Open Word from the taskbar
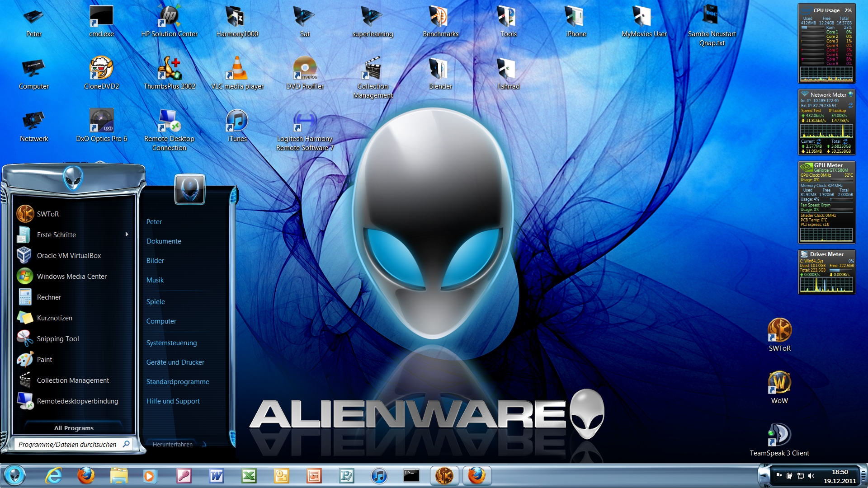868x488 pixels. pyautogui.click(x=217, y=476)
